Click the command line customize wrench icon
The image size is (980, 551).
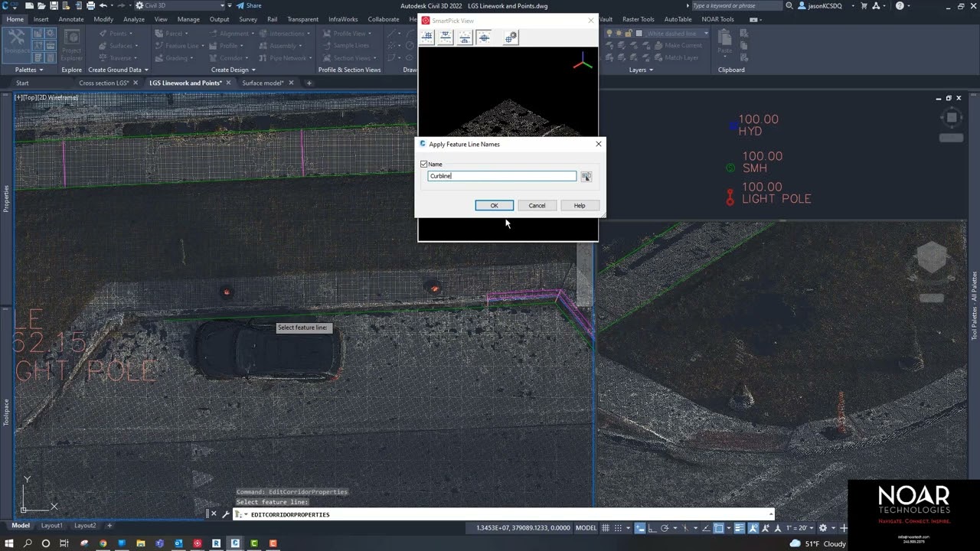click(x=225, y=514)
